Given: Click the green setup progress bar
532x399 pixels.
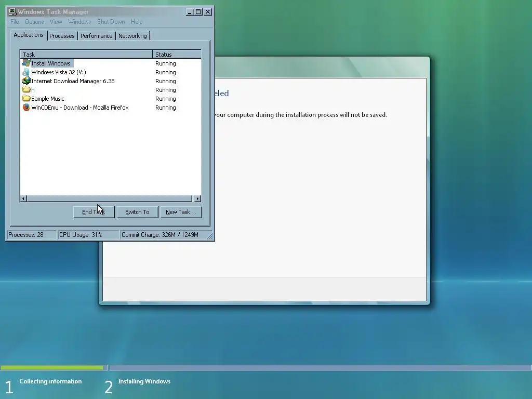Looking at the screenshot, I should point(51,367).
